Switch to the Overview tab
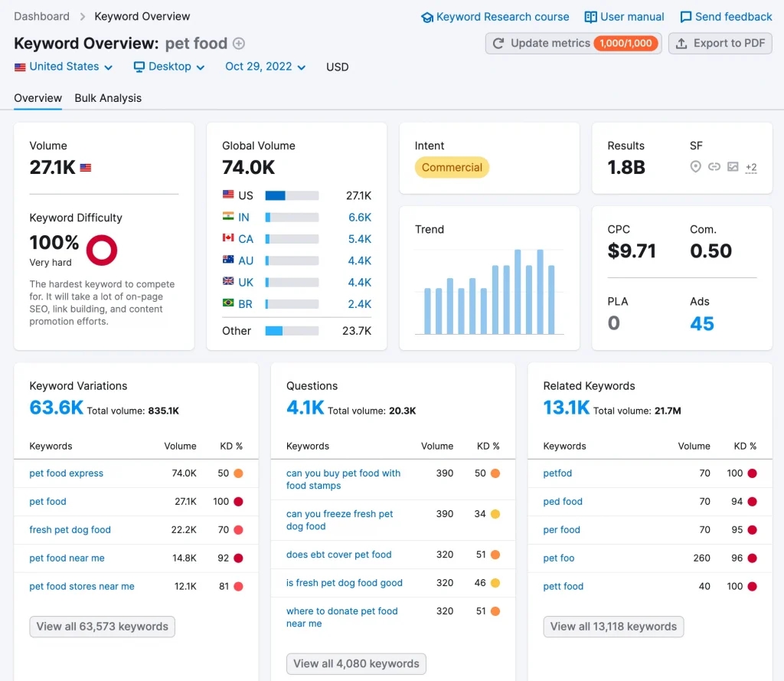 (38, 98)
